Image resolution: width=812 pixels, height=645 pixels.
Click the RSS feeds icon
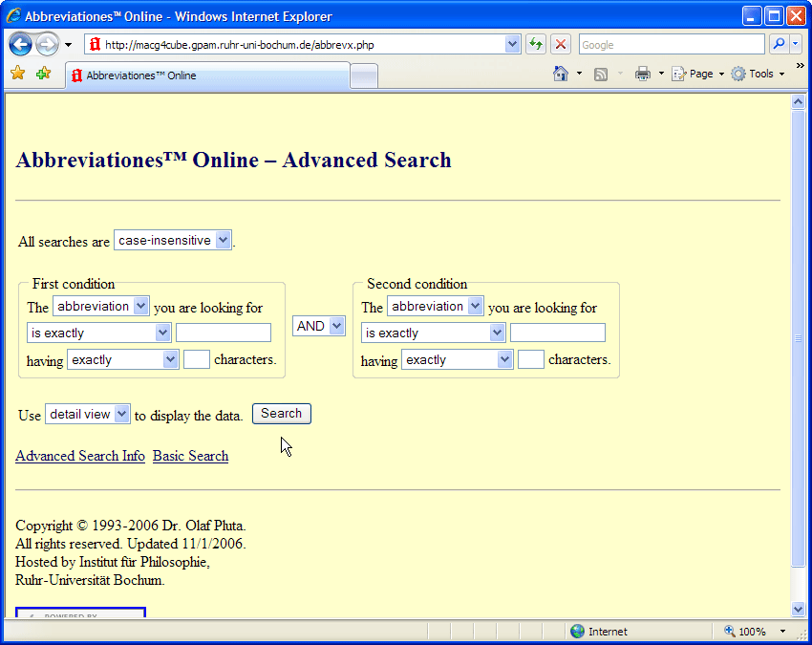pos(601,74)
